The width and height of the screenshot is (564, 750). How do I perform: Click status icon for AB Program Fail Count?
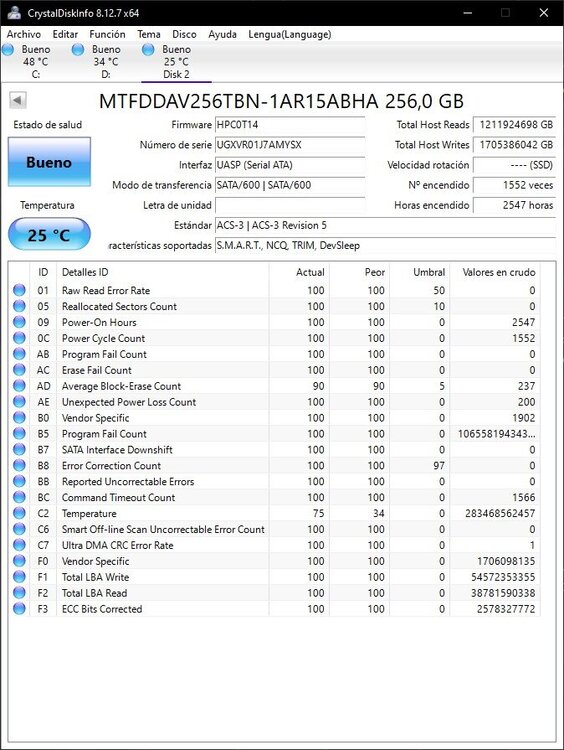pos(19,354)
